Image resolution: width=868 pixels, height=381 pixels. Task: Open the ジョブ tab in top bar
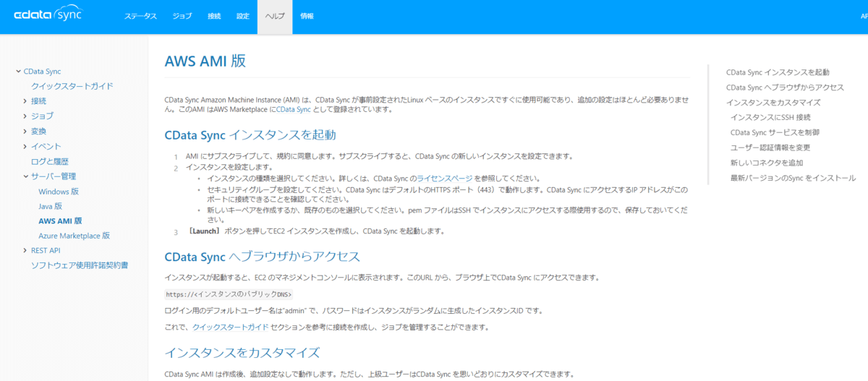pyautogui.click(x=182, y=17)
